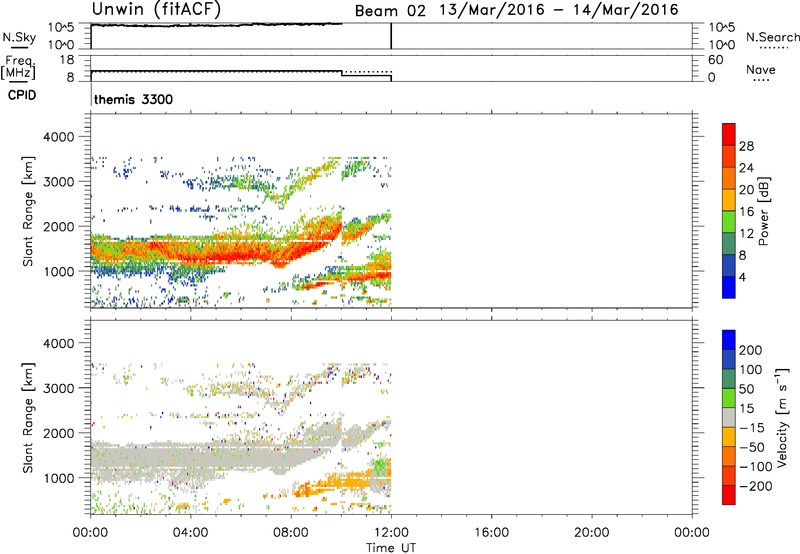Screen dimensions: 800x554
Task: Click the '20:00' time axis tick label
Action: pos(592,533)
